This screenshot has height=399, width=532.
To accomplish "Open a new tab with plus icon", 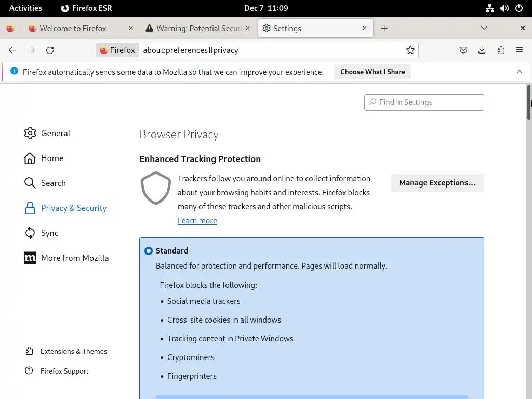I will pos(384,29).
